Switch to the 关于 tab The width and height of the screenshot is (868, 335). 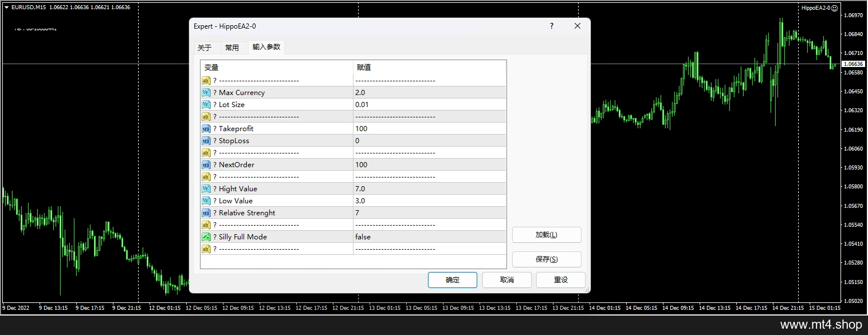coord(205,48)
